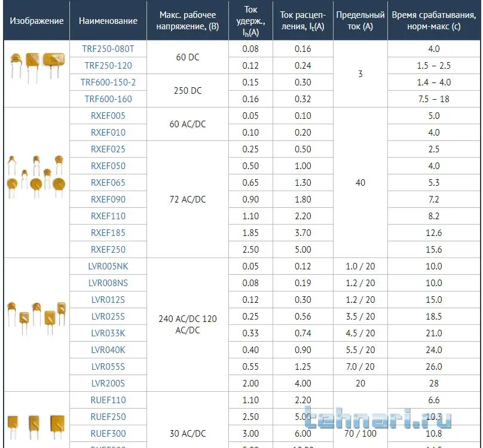Open the RXEF110 product link
This screenshot has height=448, width=483.
[x=108, y=216]
